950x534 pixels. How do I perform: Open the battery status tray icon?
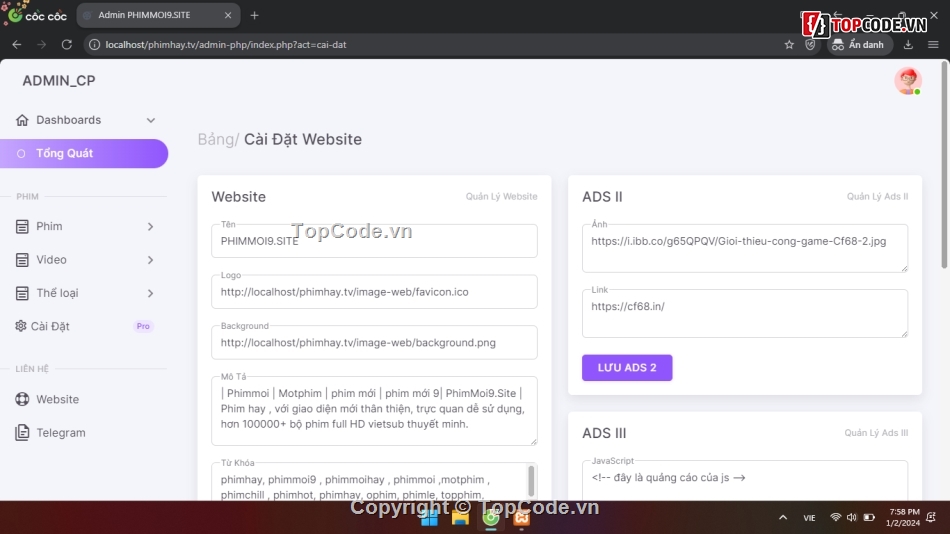(x=869, y=518)
